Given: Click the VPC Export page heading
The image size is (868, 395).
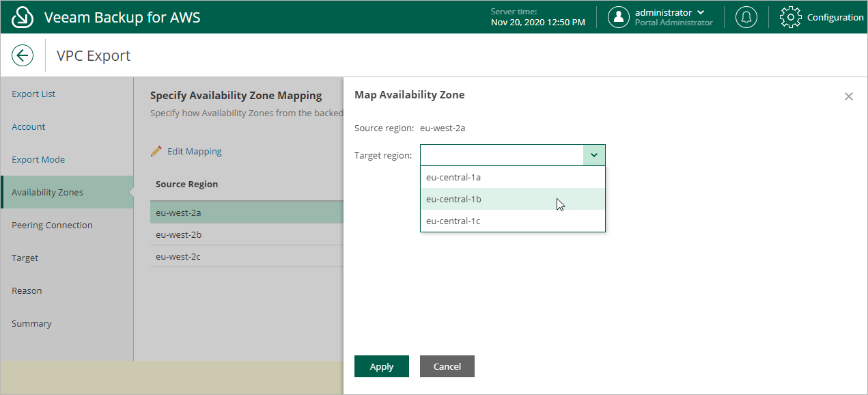Looking at the screenshot, I should (94, 55).
